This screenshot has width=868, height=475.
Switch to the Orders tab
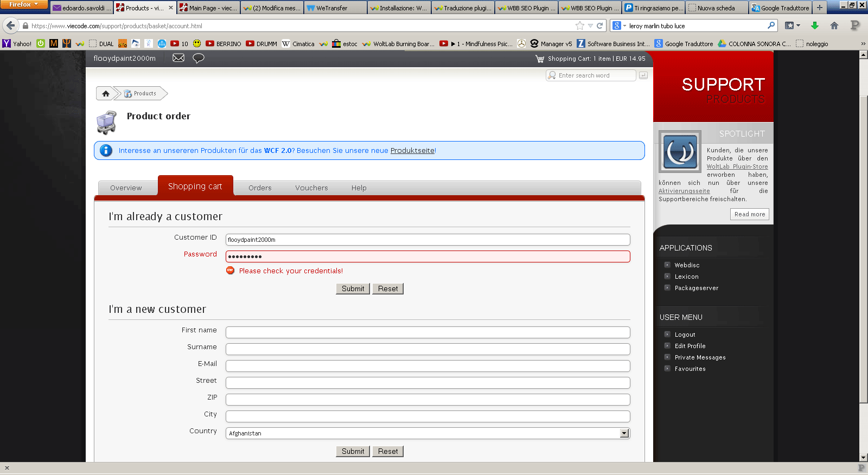pos(260,188)
